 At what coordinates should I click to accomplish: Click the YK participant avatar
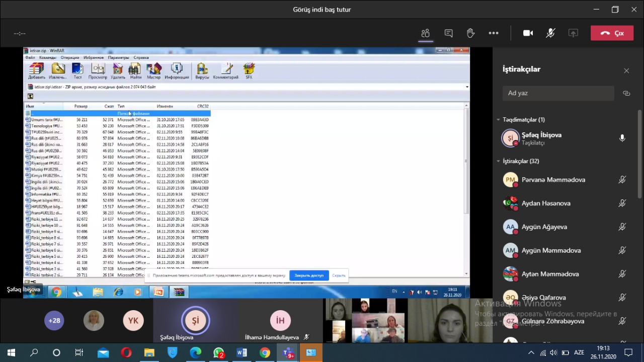[133, 320]
